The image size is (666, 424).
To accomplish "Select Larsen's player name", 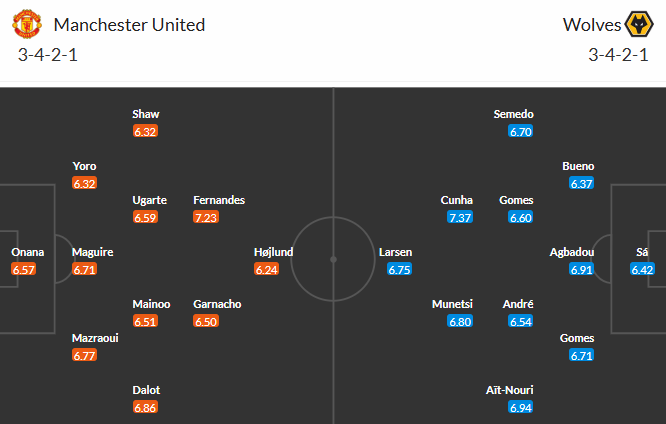I will [x=395, y=253].
